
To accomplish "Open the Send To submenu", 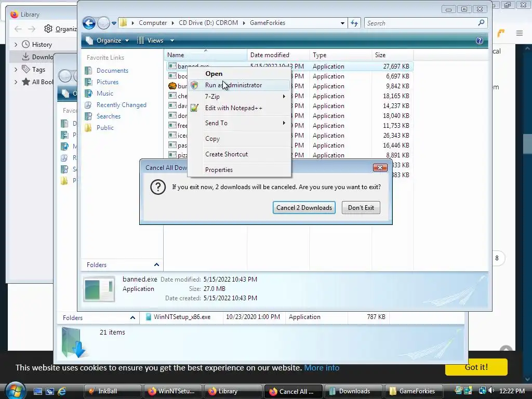I will point(239,123).
